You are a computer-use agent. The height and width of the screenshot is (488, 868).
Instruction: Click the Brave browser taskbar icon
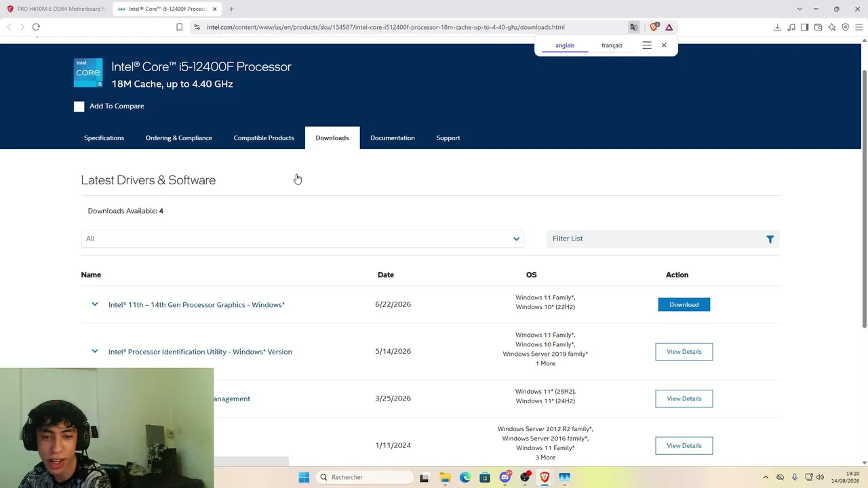tap(545, 477)
